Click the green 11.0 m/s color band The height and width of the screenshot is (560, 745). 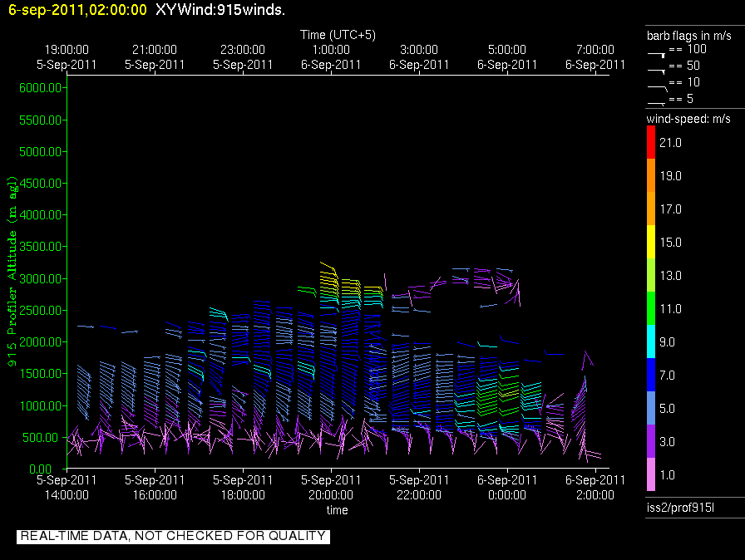click(x=651, y=308)
